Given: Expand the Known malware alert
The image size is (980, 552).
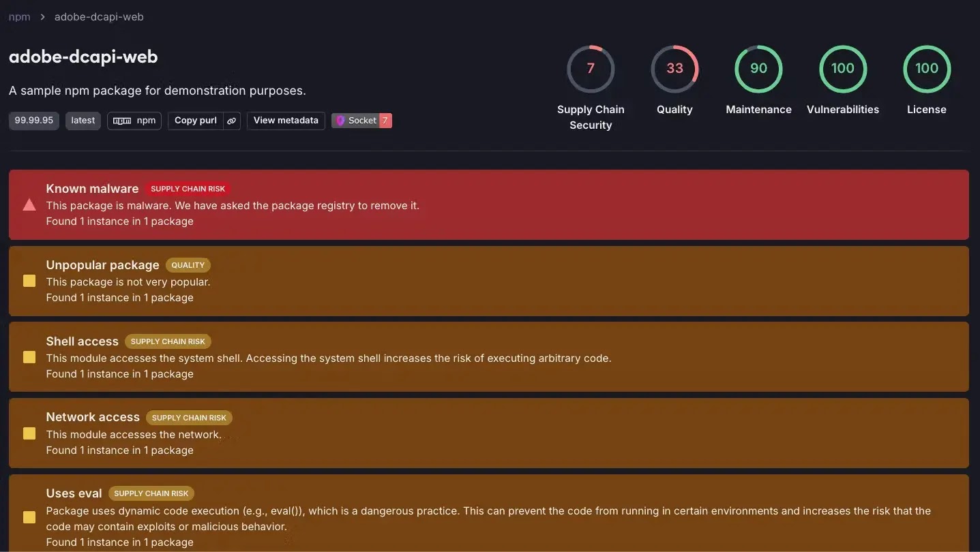Looking at the screenshot, I should pyautogui.click(x=489, y=204).
